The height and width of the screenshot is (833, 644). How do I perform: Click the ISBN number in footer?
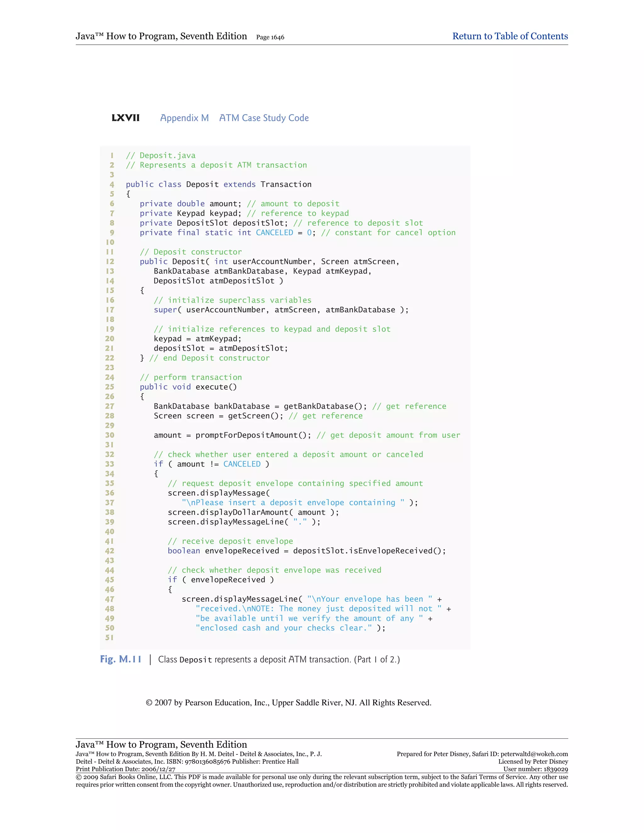coord(207,762)
